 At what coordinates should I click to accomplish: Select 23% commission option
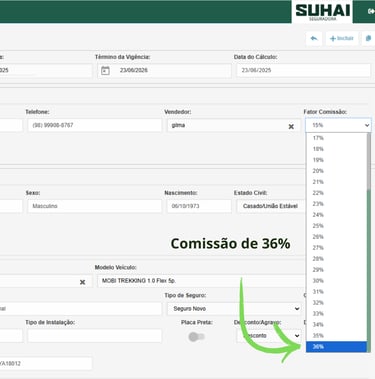point(336,204)
